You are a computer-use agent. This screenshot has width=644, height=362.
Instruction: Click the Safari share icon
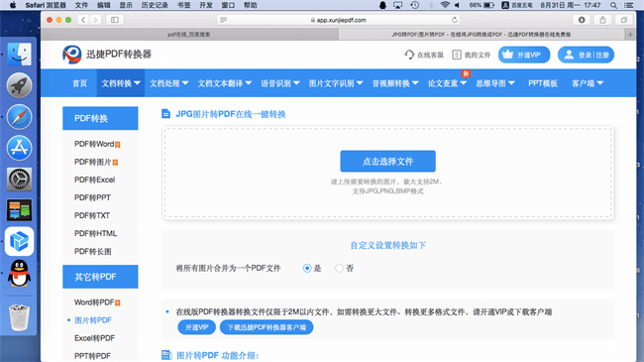coord(602,20)
